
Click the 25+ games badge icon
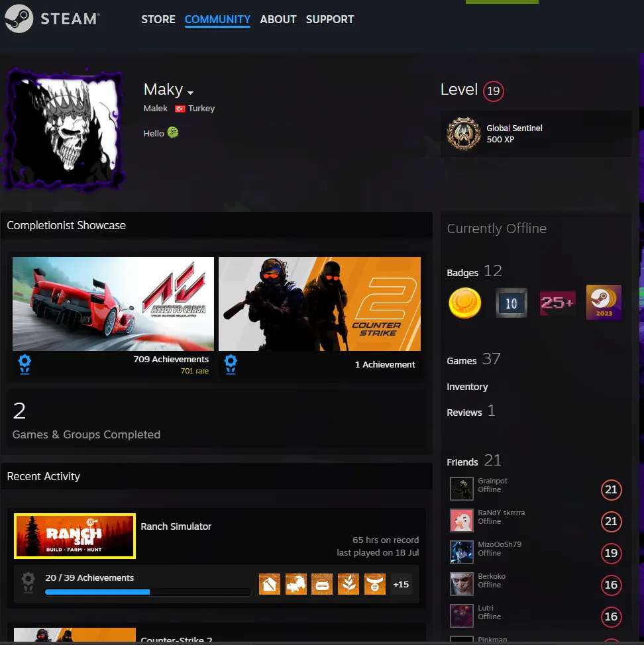[558, 303]
